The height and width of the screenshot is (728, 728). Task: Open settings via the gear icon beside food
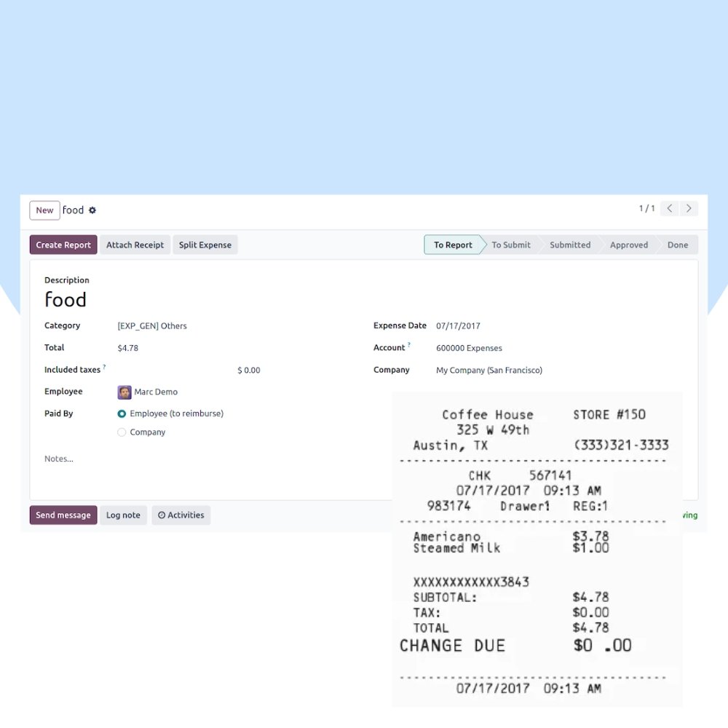(x=92, y=210)
